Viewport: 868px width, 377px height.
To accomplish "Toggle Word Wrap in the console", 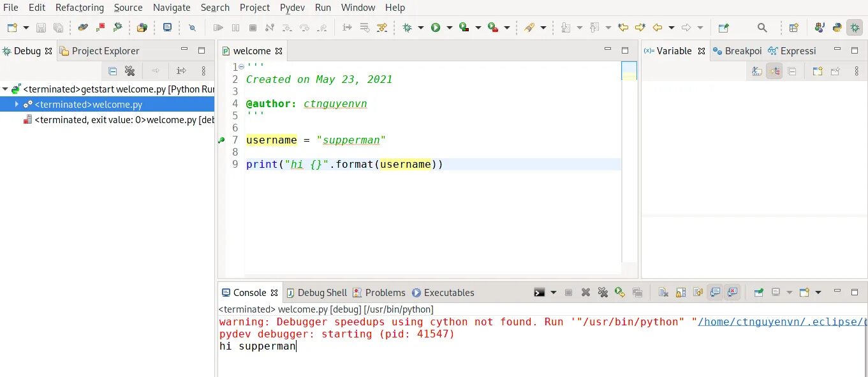I will pos(698,293).
